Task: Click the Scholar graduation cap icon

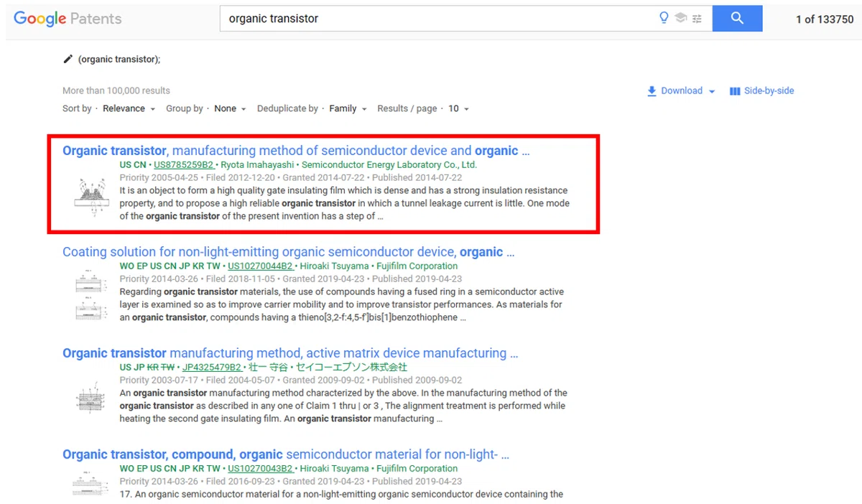Action: [x=680, y=18]
